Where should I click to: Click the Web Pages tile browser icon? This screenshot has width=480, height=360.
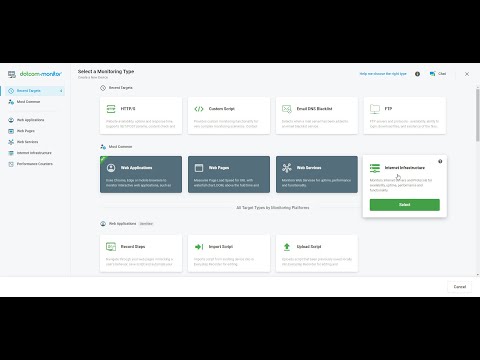click(x=199, y=168)
